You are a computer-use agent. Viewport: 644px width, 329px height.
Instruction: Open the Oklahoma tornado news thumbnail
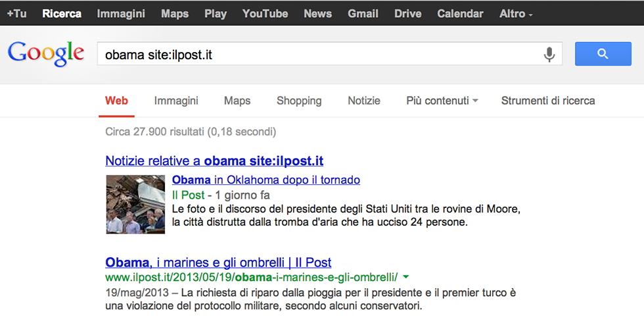[135, 204]
